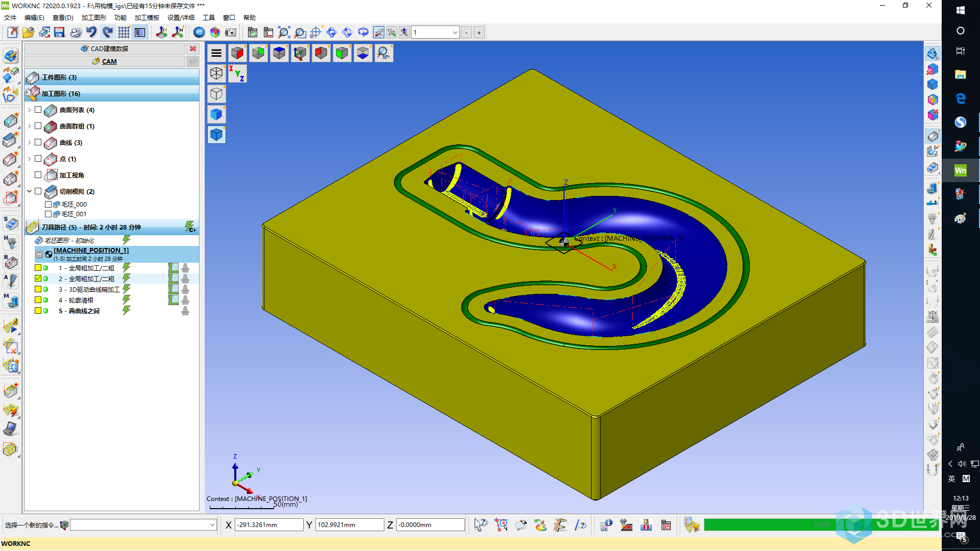Switch to the CAM panel
This screenshot has width=980, height=551.
pyautogui.click(x=105, y=61)
